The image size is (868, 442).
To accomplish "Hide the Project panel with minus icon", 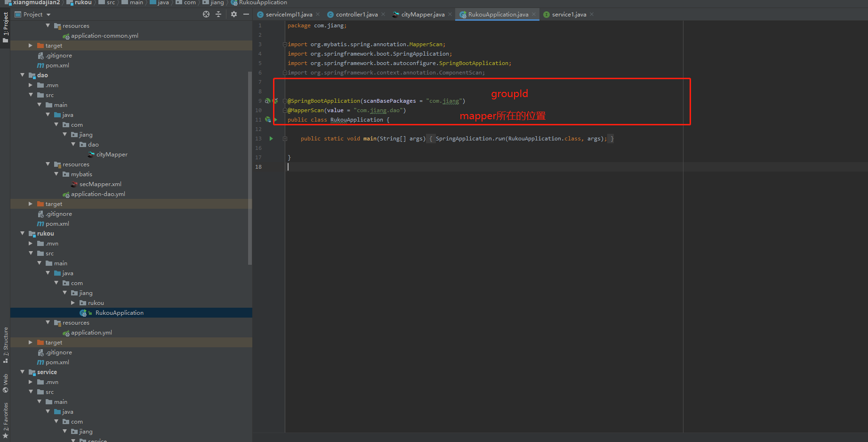I will (x=246, y=15).
